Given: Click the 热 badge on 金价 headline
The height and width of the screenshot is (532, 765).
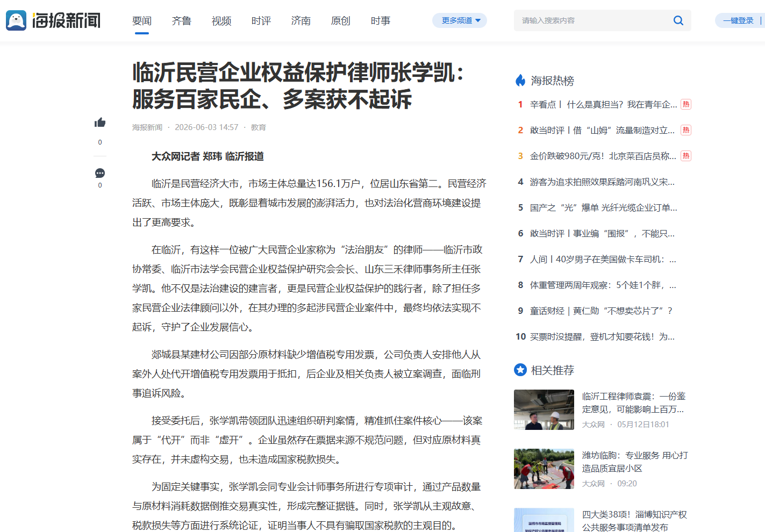Looking at the screenshot, I should click(x=686, y=156).
